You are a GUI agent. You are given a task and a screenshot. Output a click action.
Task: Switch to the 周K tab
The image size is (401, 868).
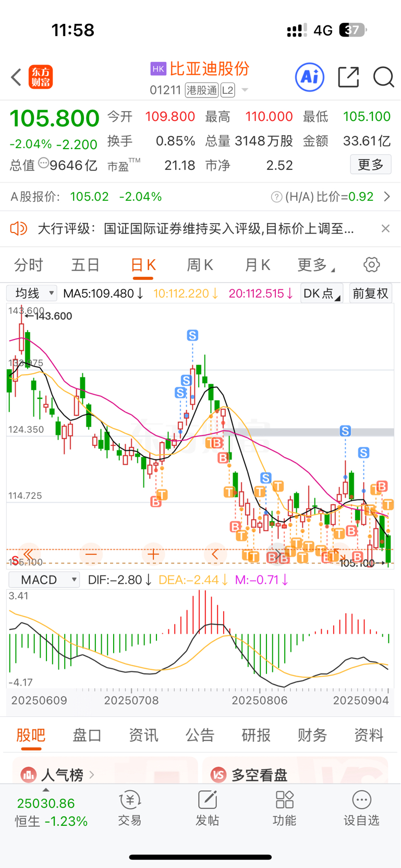coord(200,265)
